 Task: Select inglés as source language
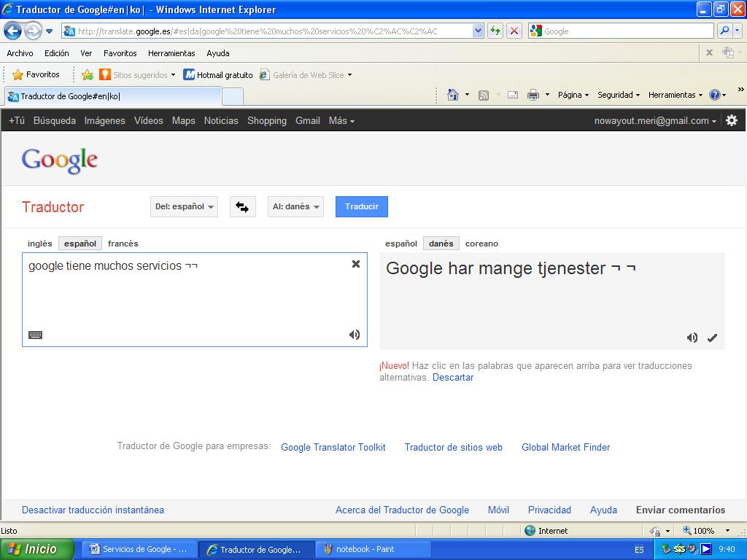tap(39, 244)
